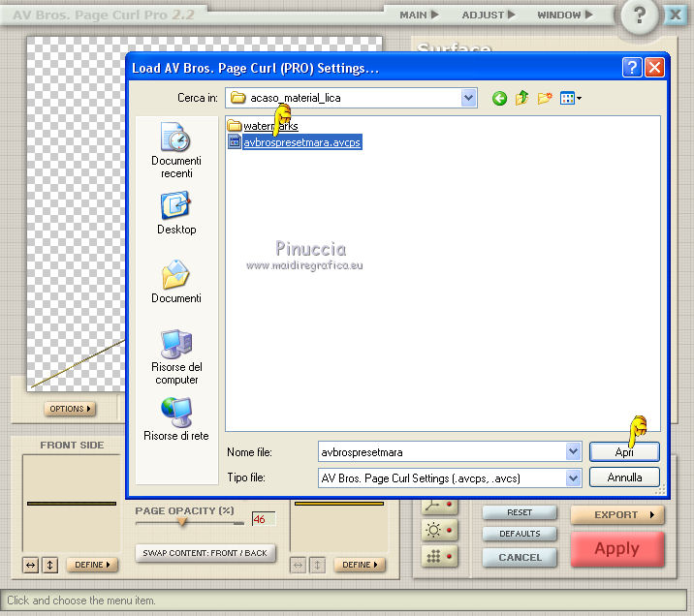Toggle the lighting sun icon button

[x=439, y=530]
